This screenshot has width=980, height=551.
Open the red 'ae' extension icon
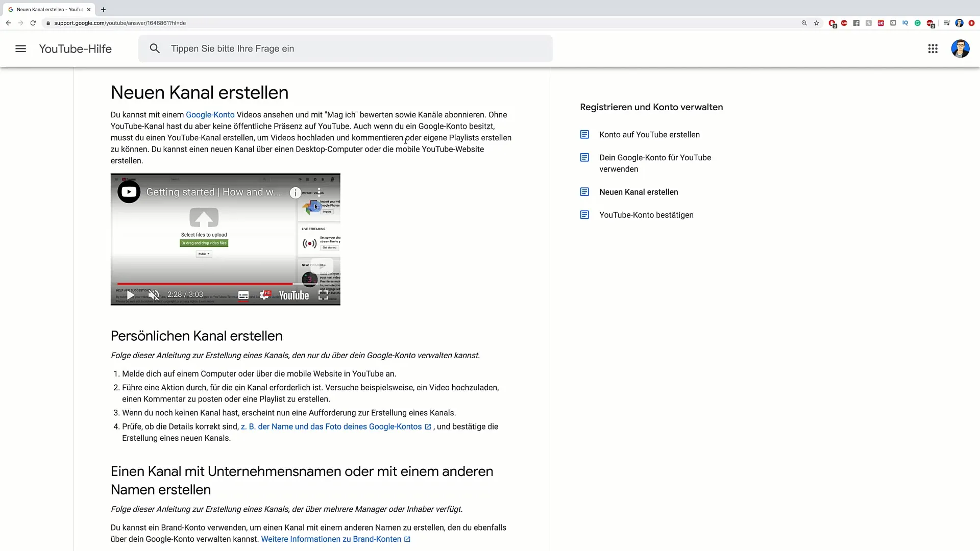point(881,23)
